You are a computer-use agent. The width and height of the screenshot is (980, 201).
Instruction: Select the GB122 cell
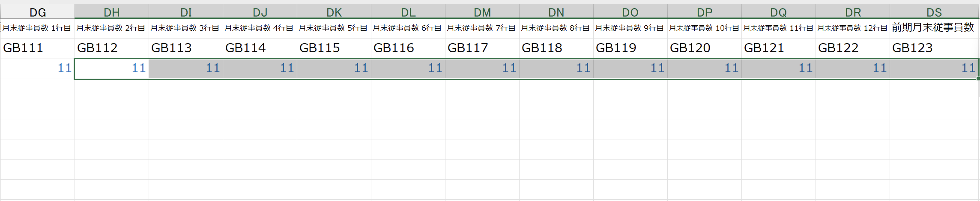pos(852,48)
